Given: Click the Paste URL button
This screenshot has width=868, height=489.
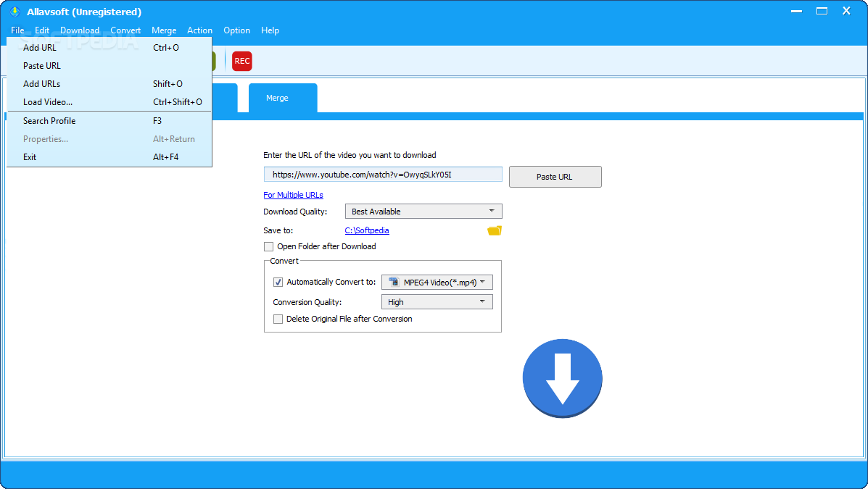Looking at the screenshot, I should [555, 177].
